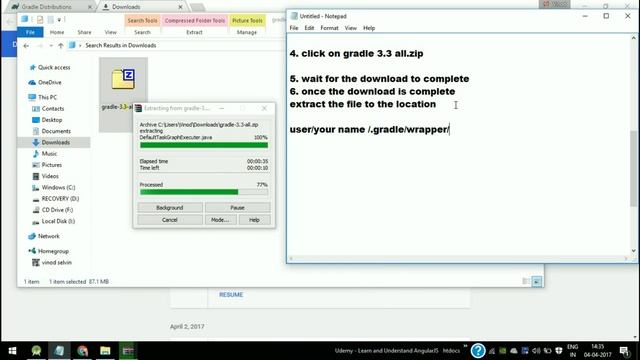
Task: Open File Explorer from the taskbar
Action: (x=105, y=351)
